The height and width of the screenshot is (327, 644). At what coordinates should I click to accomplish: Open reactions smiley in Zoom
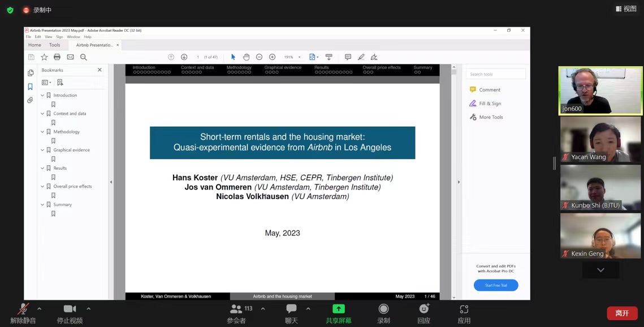tap(424, 313)
